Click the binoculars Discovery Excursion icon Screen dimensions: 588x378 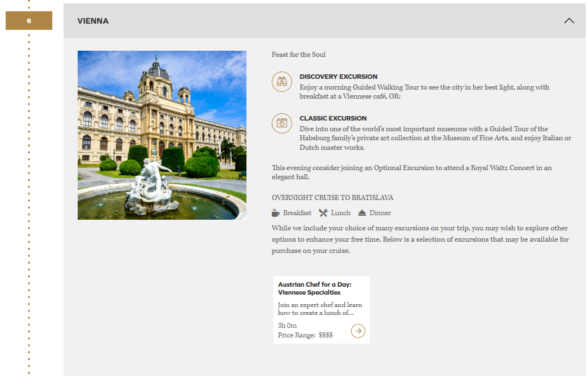pos(281,82)
